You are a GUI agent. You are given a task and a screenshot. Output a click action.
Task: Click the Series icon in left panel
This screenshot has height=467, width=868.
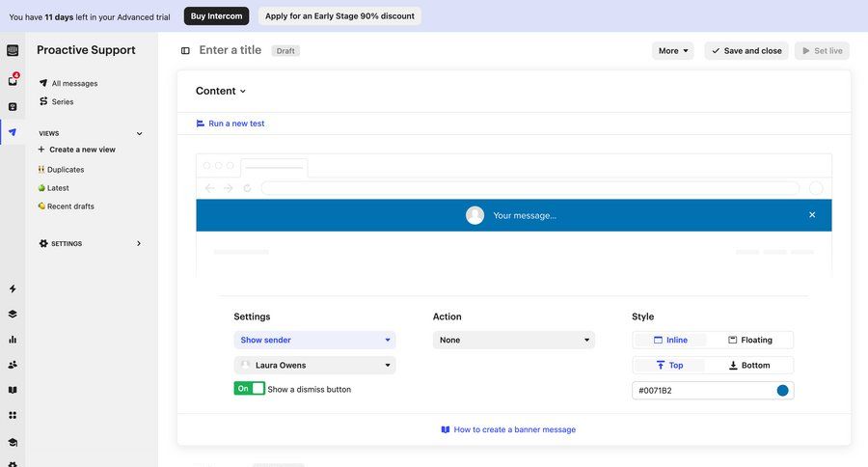(x=43, y=101)
